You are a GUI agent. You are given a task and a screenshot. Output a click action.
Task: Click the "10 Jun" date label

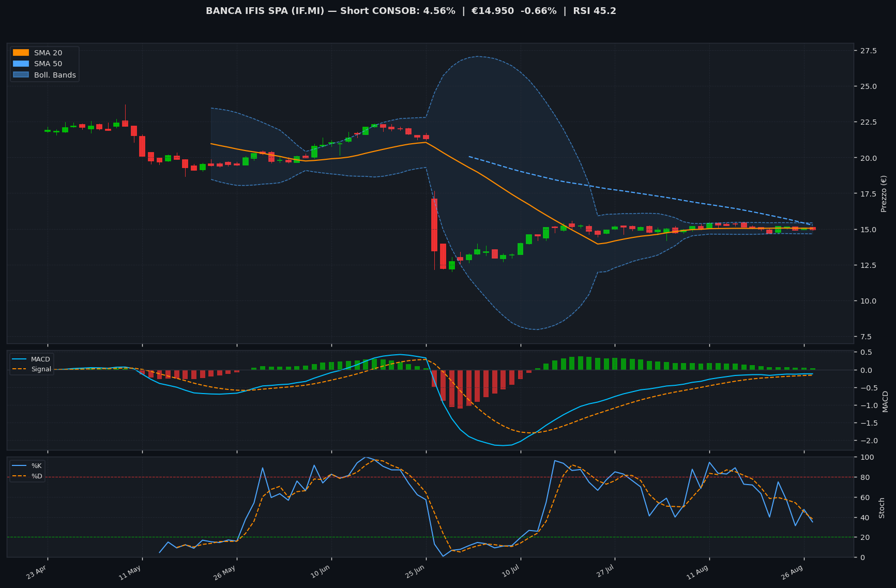coord(320,571)
